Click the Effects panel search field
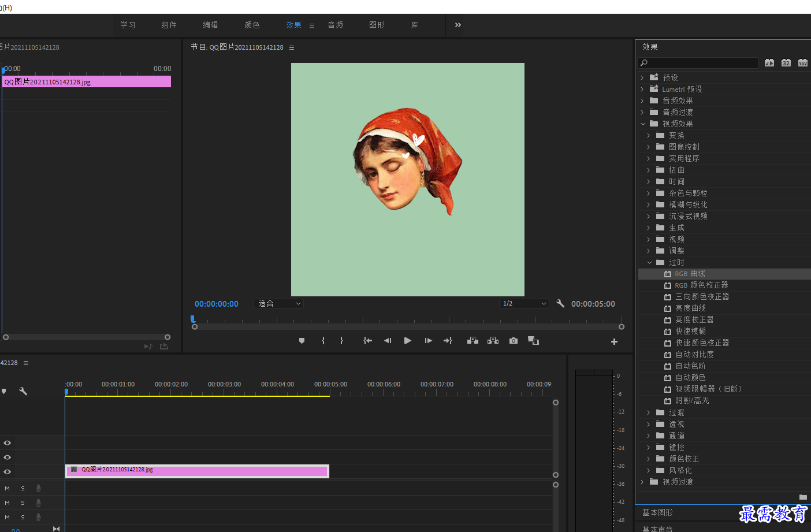This screenshot has height=532, width=811. pyautogui.click(x=698, y=62)
